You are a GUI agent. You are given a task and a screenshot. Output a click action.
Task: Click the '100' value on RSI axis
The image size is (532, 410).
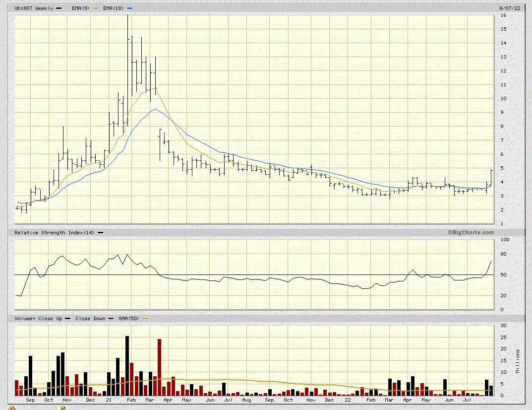click(x=505, y=239)
